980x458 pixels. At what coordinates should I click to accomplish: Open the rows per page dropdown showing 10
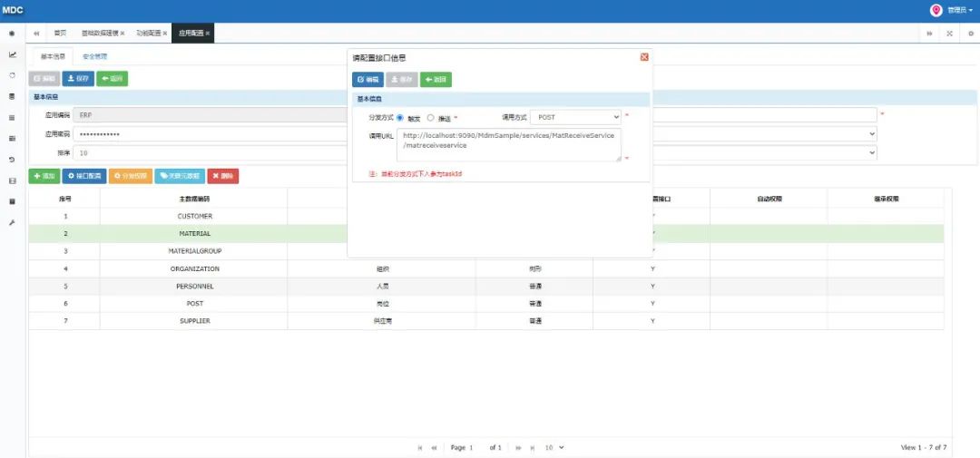point(554,447)
